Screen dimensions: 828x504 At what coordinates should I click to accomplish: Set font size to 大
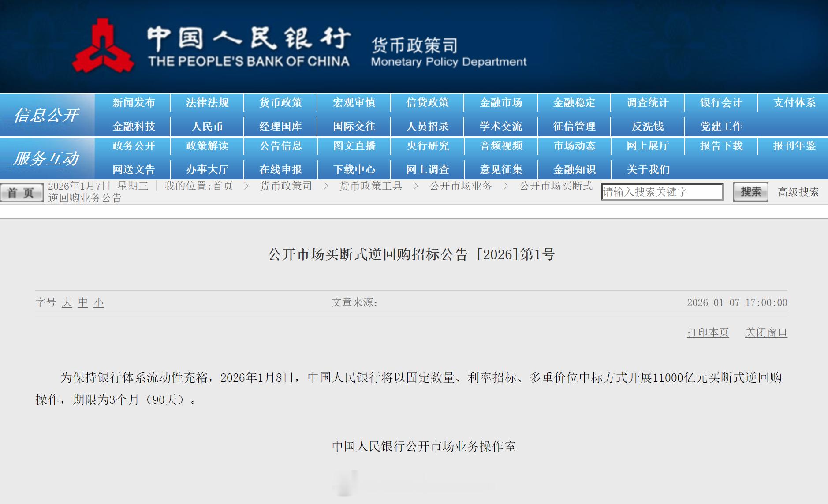67,302
